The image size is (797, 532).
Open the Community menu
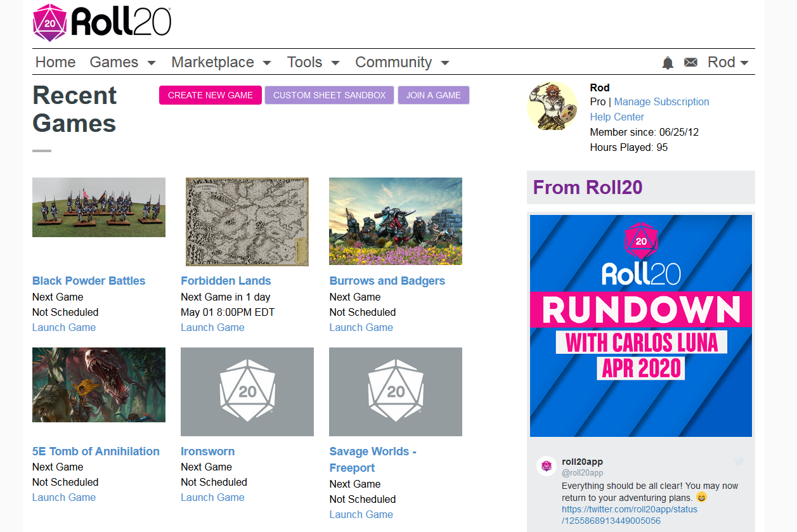tap(393, 62)
